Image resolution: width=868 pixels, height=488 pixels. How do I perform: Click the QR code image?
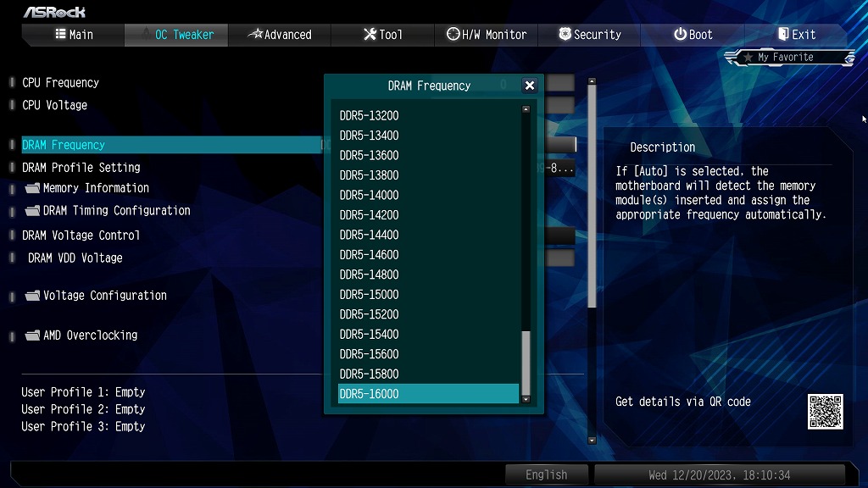[825, 412]
